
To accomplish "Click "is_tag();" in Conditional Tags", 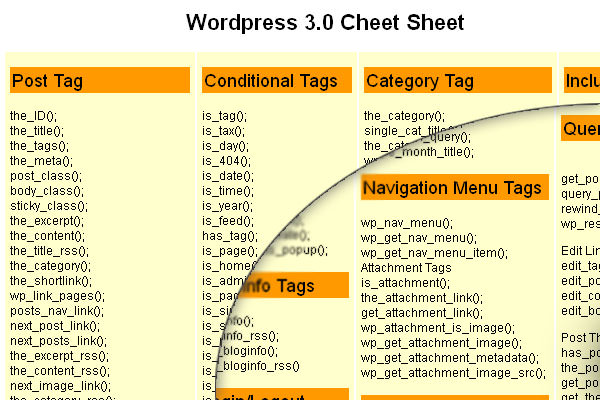I will click(225, 116).
